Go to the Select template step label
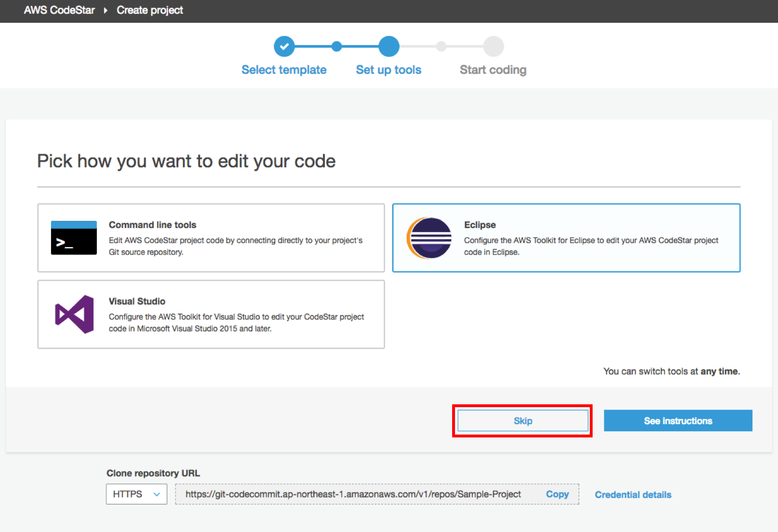Viewport: 778px width, 532px height. 284,70
